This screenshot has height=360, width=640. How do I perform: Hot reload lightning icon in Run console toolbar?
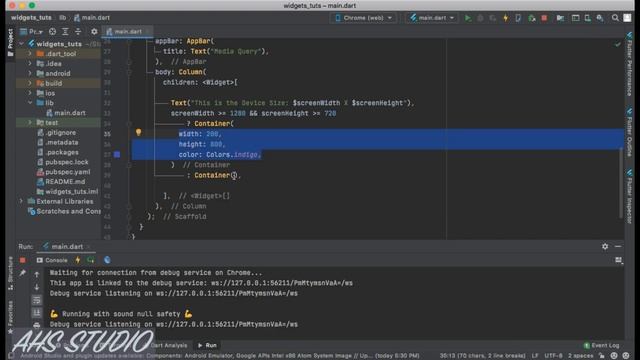(78, 260)
